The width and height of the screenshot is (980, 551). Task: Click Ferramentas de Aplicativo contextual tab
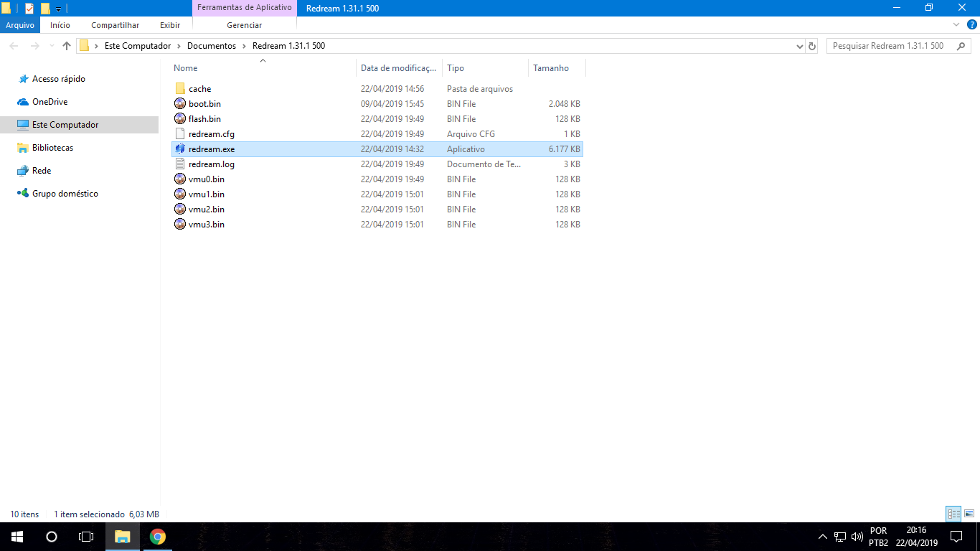click(x=244, y=8)
